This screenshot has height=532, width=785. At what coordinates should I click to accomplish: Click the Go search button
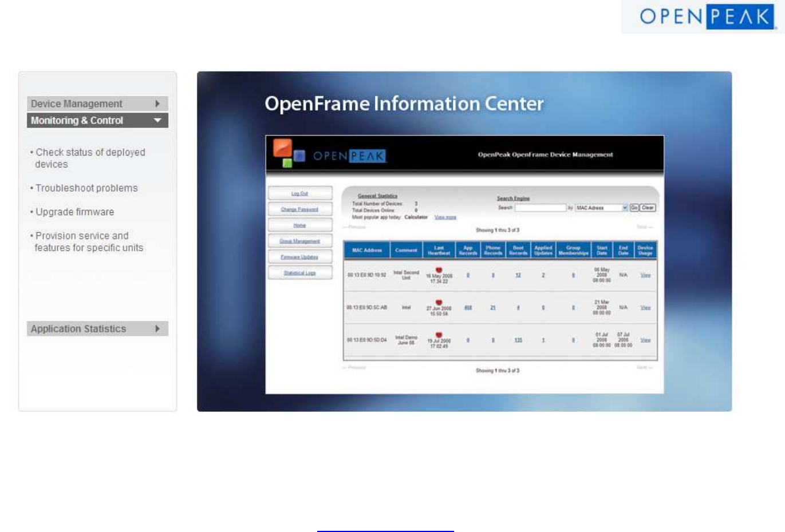coord(634,208)
